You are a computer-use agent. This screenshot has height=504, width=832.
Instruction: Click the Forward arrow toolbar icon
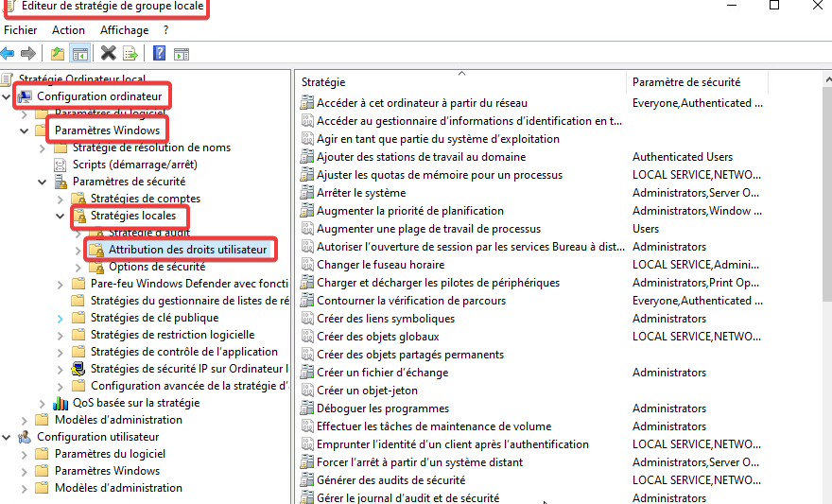coord(28,53)
